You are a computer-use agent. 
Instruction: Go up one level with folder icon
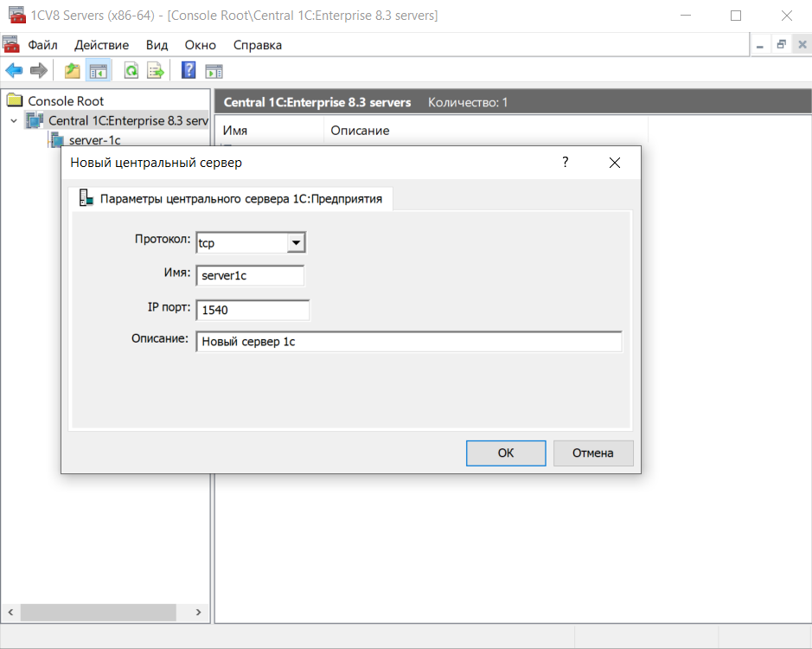[72, 70]
